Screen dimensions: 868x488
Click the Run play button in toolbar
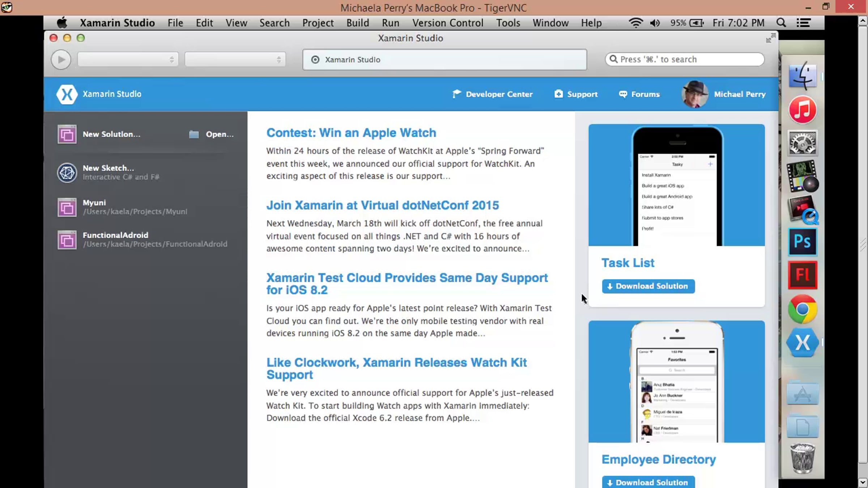[61, 60]
